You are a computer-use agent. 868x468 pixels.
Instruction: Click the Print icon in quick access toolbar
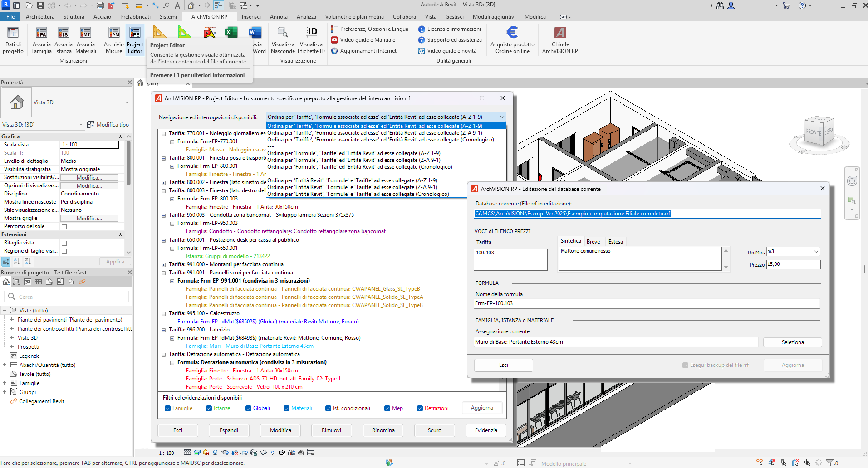(x=100, y=5)
